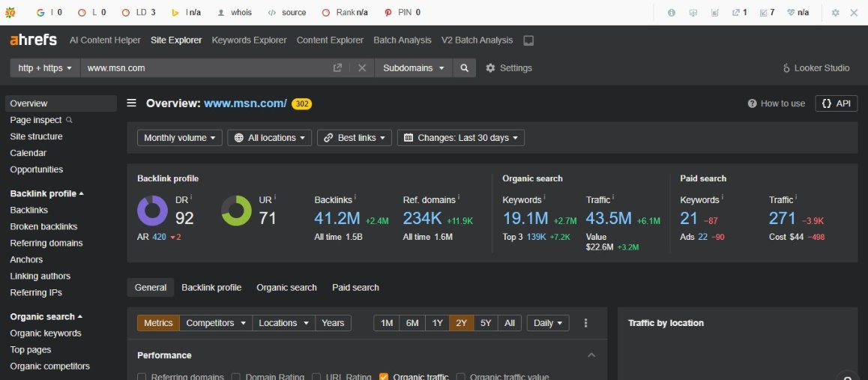Open the Locations chart dropdown

coord(283,323)
